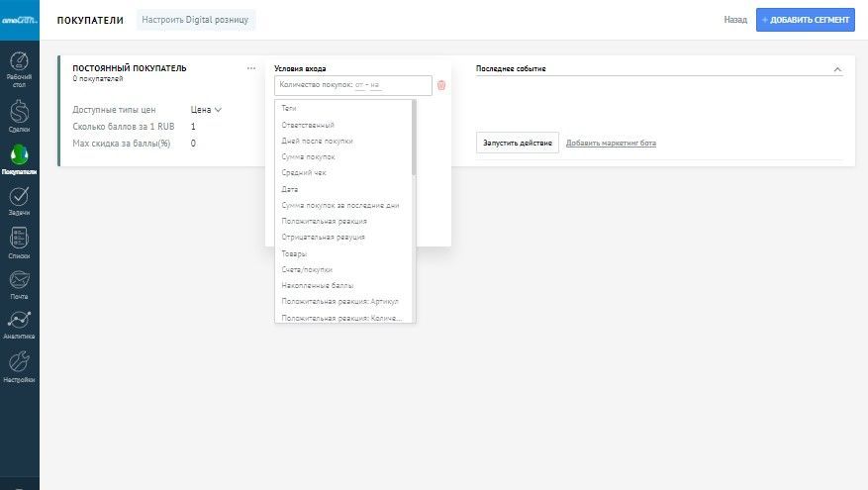Click the Доступные типы цен label
This screenshot has width=868, height=490.
[x=114, y=110]
